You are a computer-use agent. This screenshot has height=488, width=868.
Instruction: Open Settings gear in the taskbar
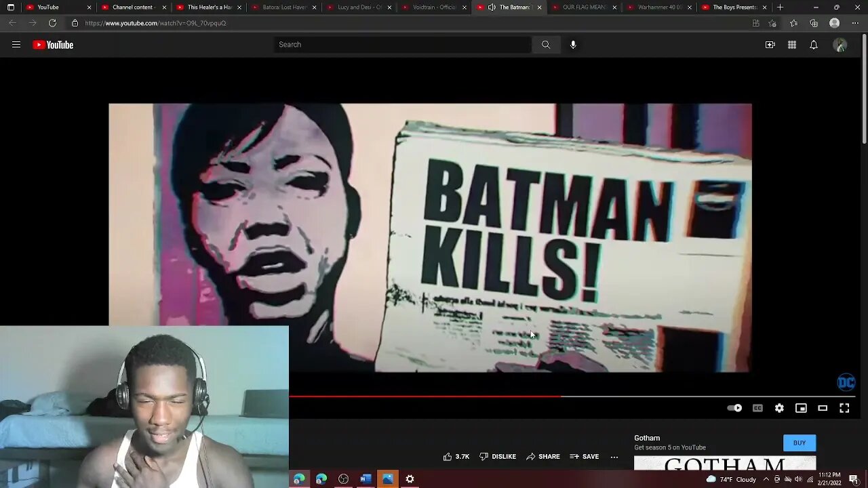(410, 479)
